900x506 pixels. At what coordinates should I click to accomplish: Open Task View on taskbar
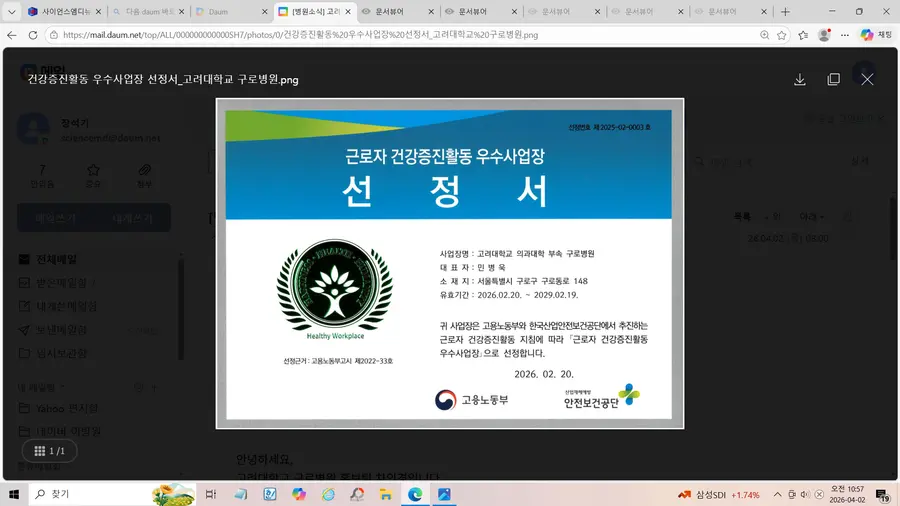click(x=211, y=494)
